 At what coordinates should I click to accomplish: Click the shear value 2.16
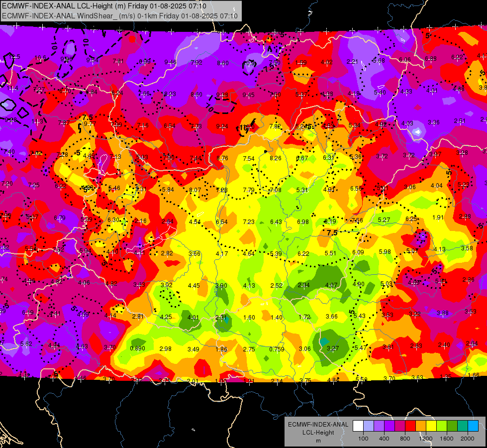(140, 221)
